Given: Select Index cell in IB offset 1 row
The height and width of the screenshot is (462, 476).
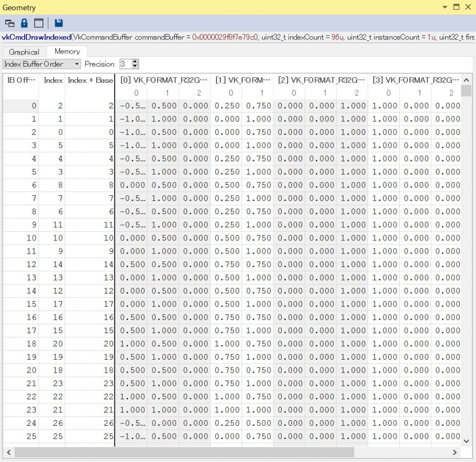Looking at the screenshot, I should pyautogui.click(x=52, y=119).
